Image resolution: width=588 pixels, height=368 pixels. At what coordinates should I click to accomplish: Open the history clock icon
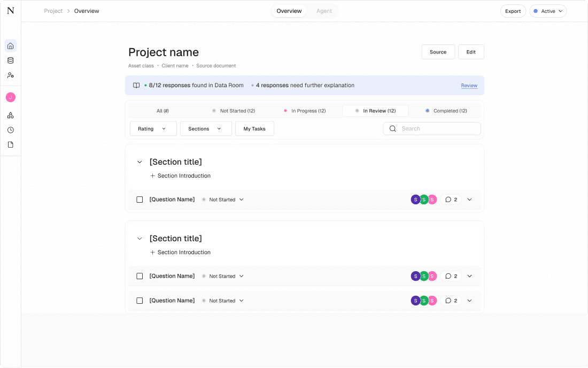pyautogui.click(x=11, y=130)
